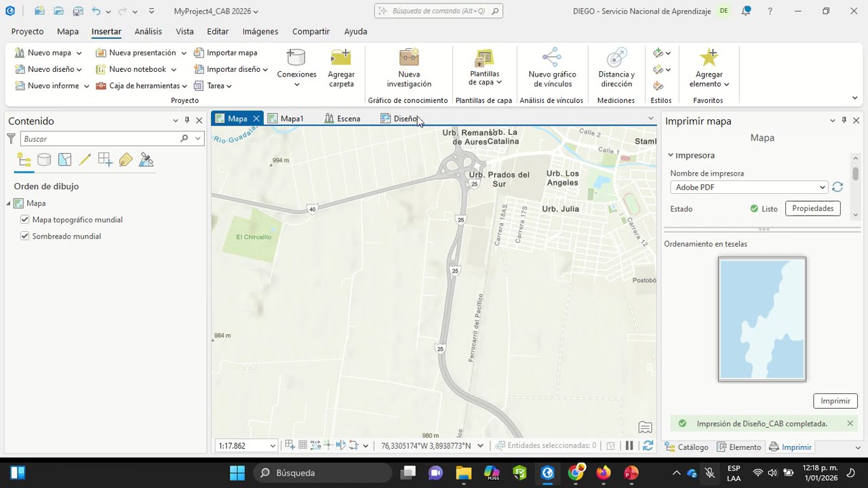This screenshot has height=488, width=868.
Task: Click the Imprimir button
Action: [x=835, y=401]
